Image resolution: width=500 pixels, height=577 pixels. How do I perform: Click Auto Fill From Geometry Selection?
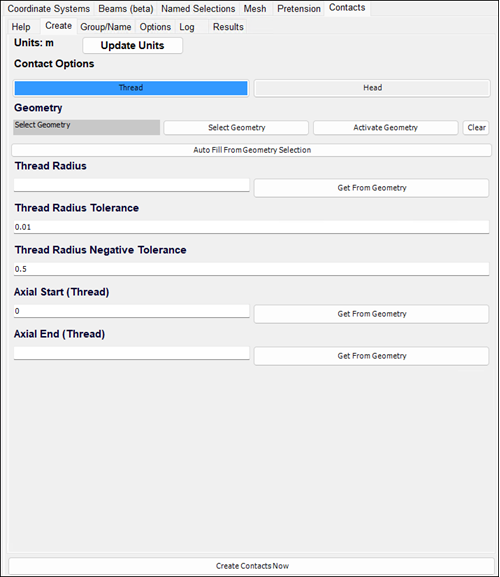252,150
